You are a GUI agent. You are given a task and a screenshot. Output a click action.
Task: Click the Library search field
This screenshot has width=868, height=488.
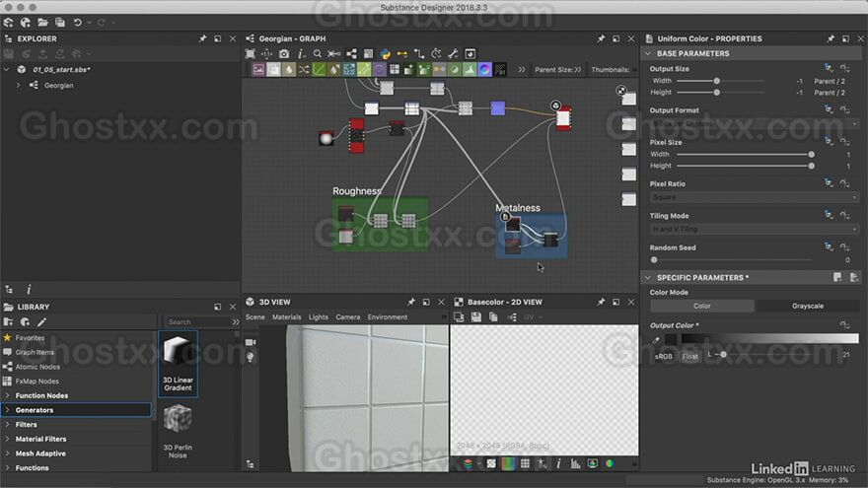point(198,322)
